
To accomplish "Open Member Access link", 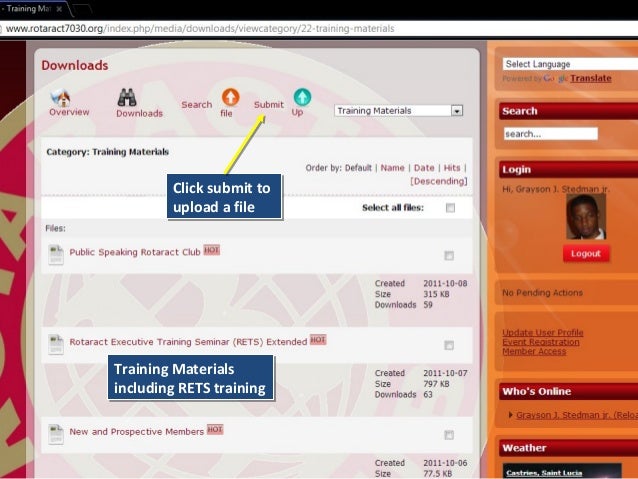I will (x=534, y=351).
